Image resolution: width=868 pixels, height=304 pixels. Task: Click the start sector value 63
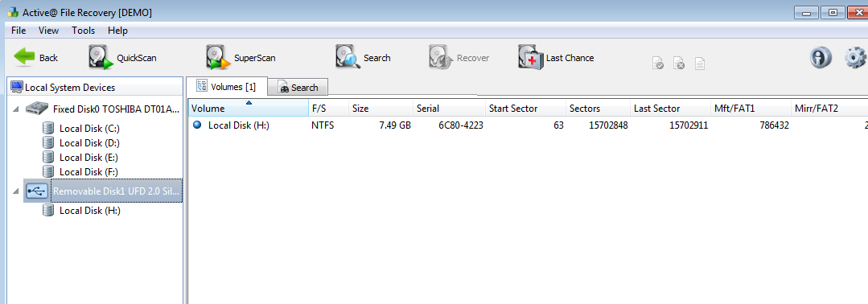[558, 125]
